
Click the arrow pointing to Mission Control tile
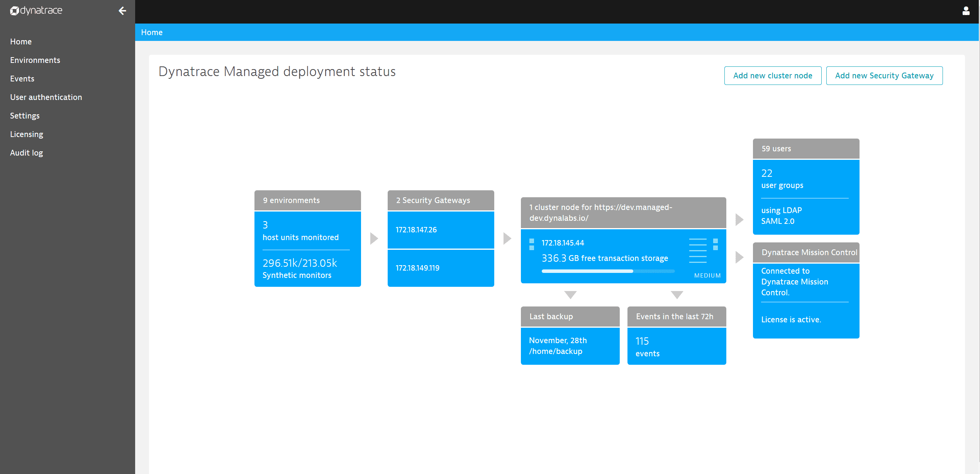[739, 257]
